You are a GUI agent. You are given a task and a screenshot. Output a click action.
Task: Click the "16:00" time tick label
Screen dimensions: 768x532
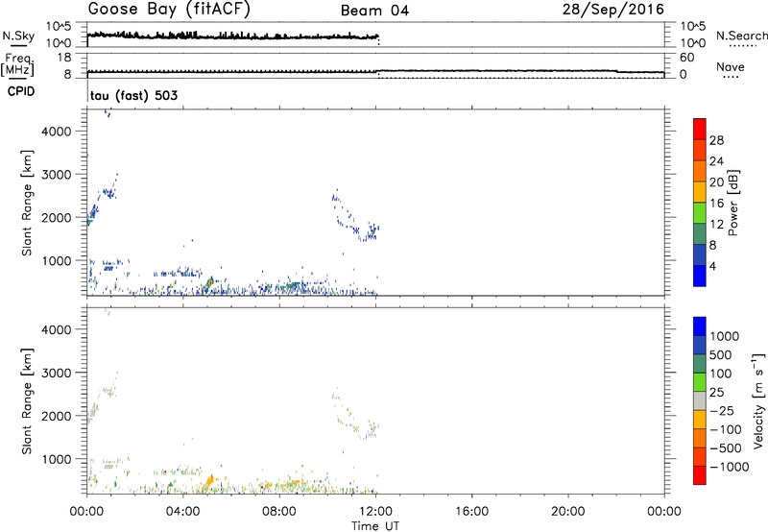click(471, 512)
